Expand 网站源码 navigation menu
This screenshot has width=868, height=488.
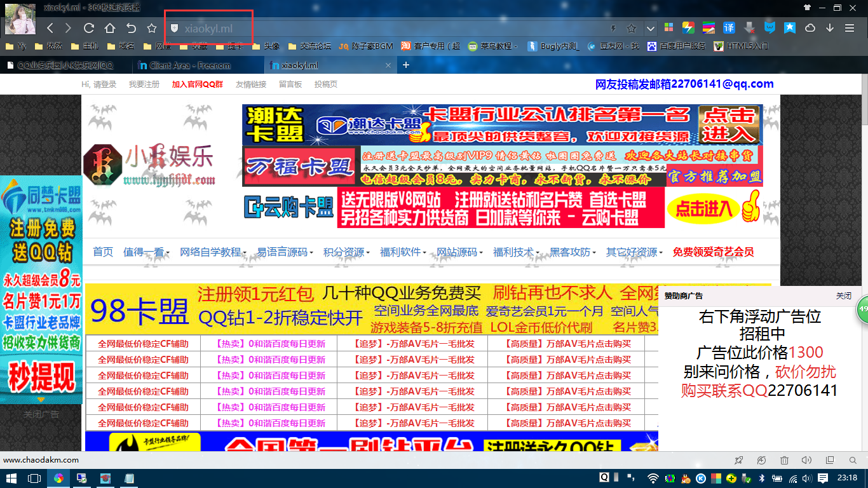tap(459, 252)
